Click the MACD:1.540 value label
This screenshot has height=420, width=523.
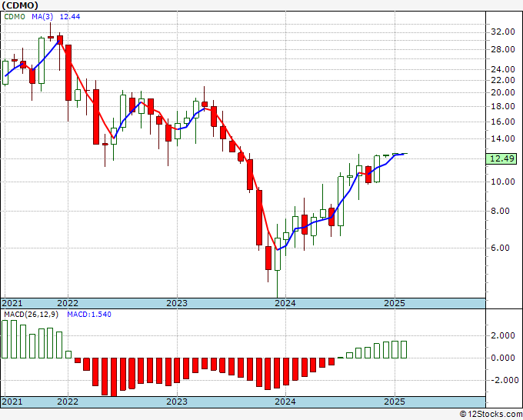tap(89, 315)
